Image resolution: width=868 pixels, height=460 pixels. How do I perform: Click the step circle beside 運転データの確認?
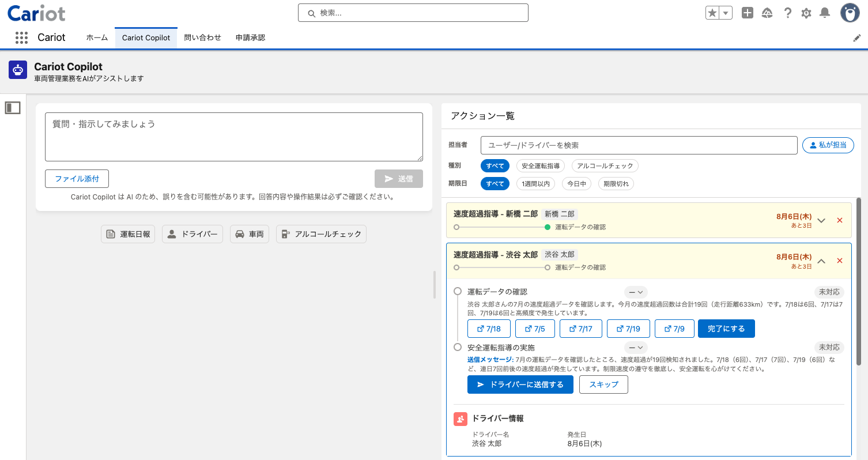(x=458, y=291)
